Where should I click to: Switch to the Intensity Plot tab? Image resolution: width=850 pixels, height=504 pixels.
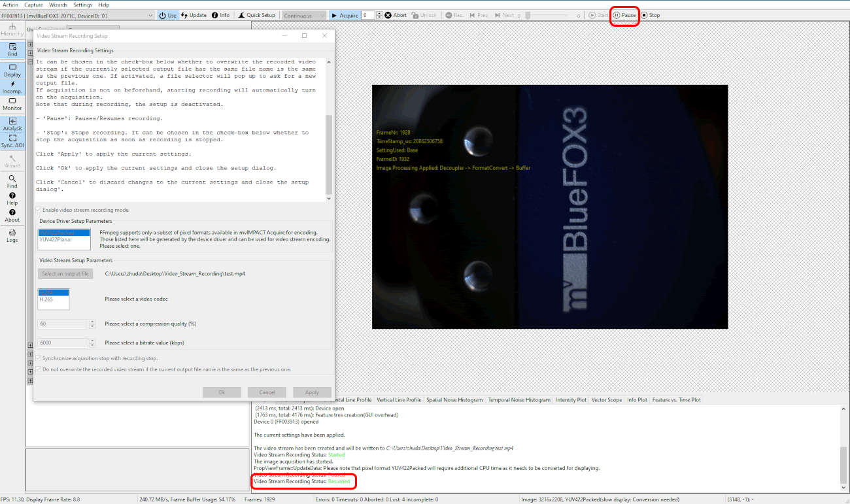[x=571, y=400]
